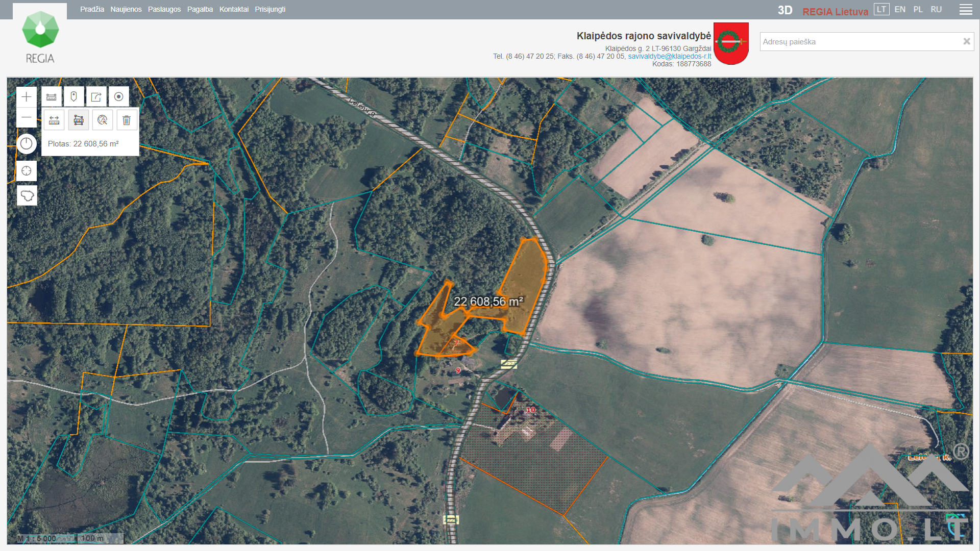The height and width of the screenshot is (551, 980).
Task: Click the 100 m scale bar label
Action: [92, 538]
